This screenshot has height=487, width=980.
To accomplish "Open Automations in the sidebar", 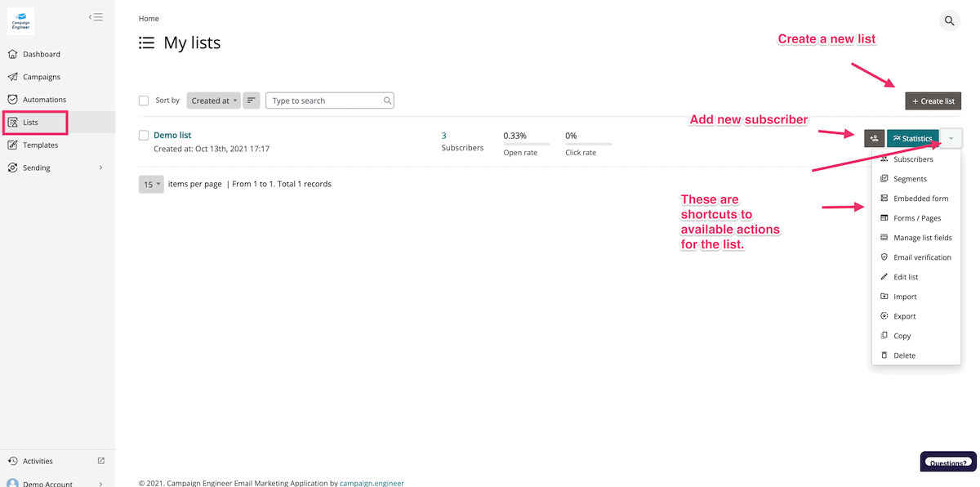I will click(44, 100).
